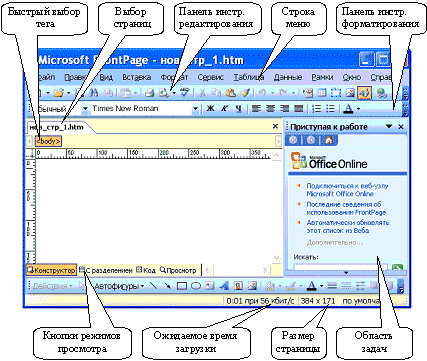The height and width of the screenshot is (361, 427).
Task: Switch to С разделением view
Action: (106, 270)
